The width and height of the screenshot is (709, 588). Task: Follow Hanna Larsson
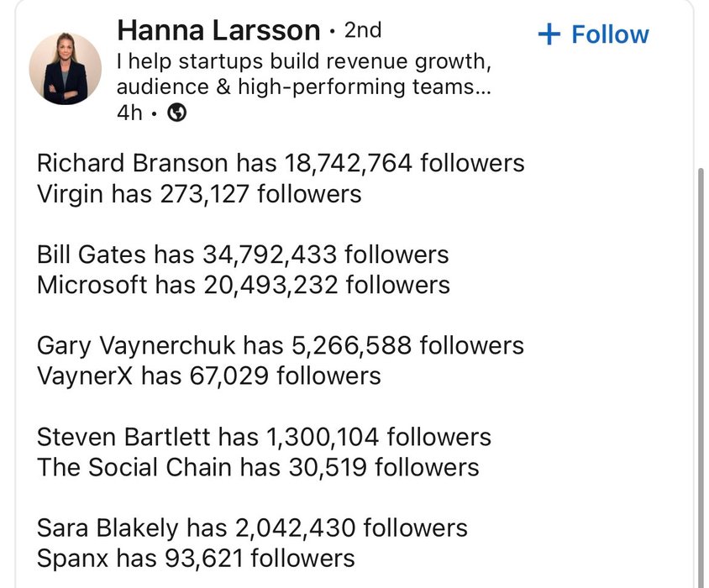click(593, 34)
